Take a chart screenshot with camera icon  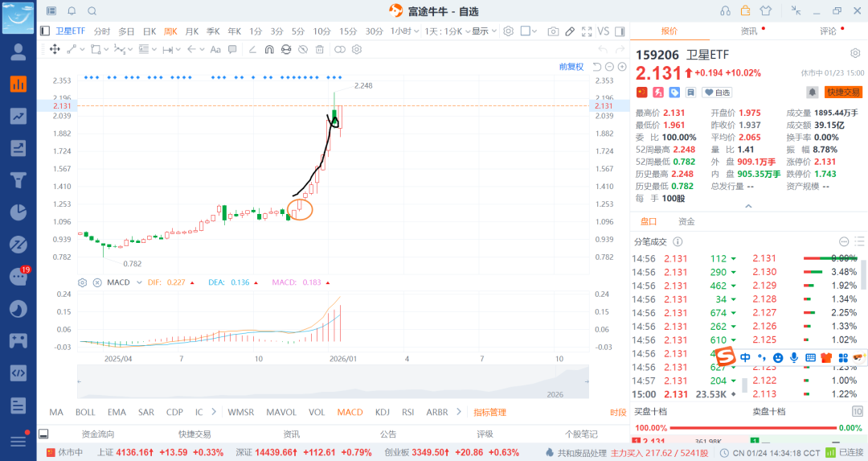tap(552, 31)
